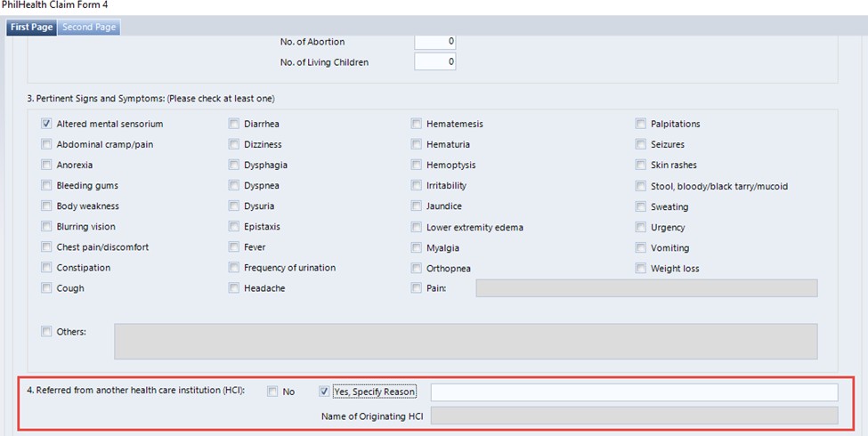The height and width of the screenshot is (436, 868).
Task: Select the First Page tab
Action: (x=31, y=27)
